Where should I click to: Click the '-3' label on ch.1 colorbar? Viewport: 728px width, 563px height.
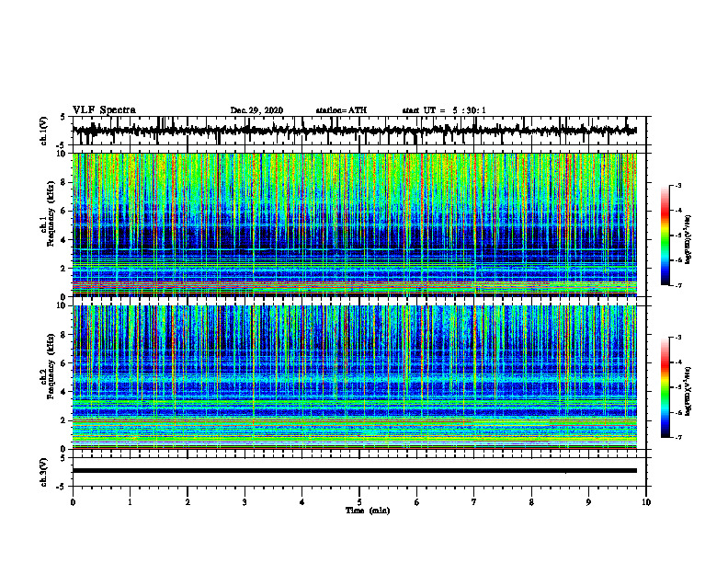coord(678,186)
